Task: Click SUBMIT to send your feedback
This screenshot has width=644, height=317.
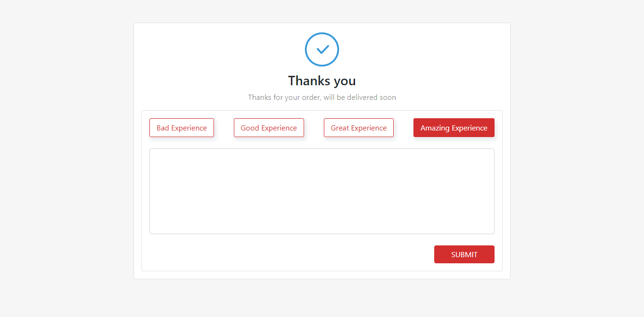Action: click(x=464, y=254)
